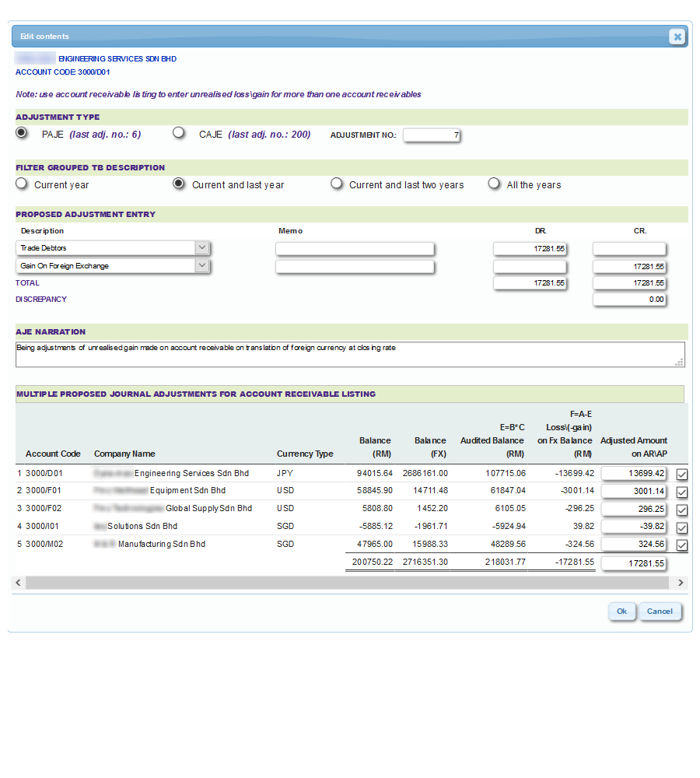Click the left arrow of horizontal scrollbar
This screenshot has width=700, height=778.
point(18,583)
